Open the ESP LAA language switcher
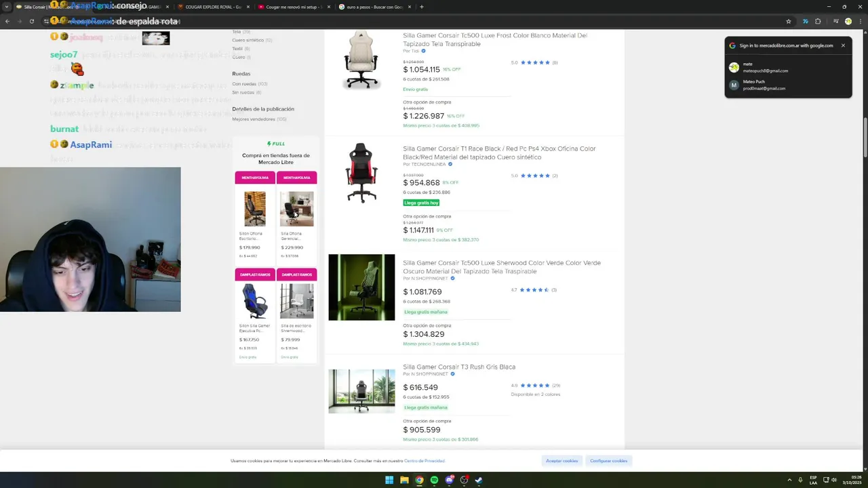This screenshot has width=868, height=488. coord(813,480)
